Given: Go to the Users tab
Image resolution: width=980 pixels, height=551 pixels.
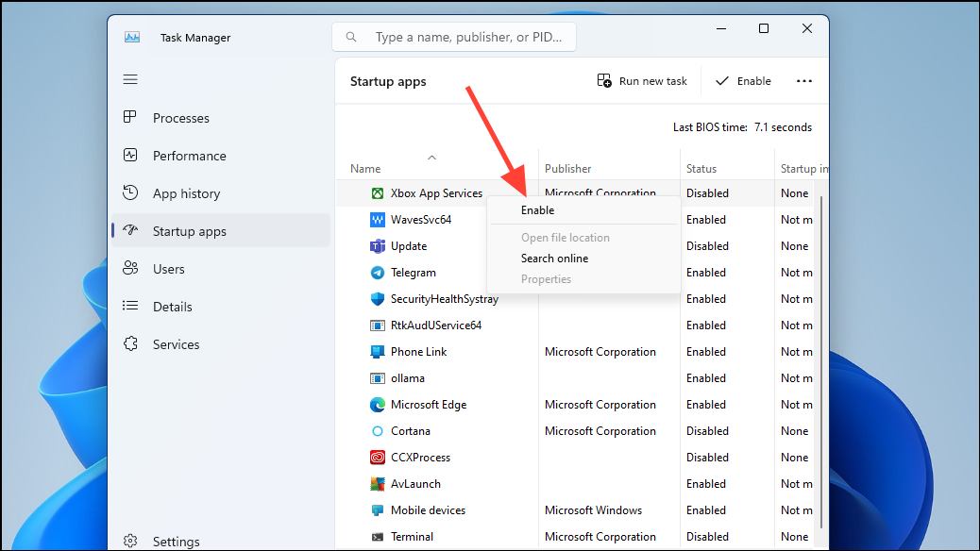Looking at the screenshot, I should point(221,269).
